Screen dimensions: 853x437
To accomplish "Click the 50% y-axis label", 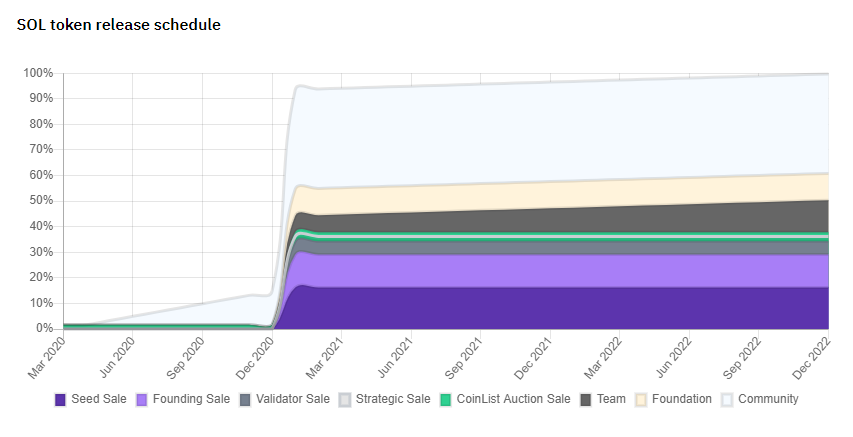I will [x=41, y=200].
